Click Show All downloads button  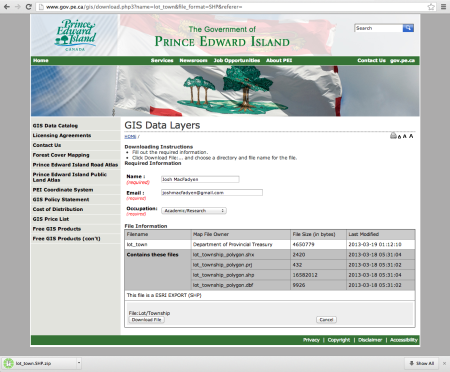(422, 363)
